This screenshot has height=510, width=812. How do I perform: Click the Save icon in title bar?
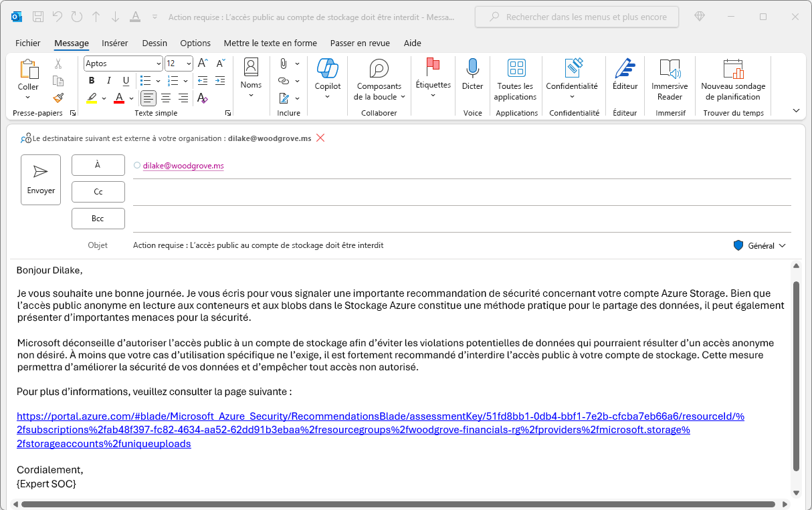38,17
